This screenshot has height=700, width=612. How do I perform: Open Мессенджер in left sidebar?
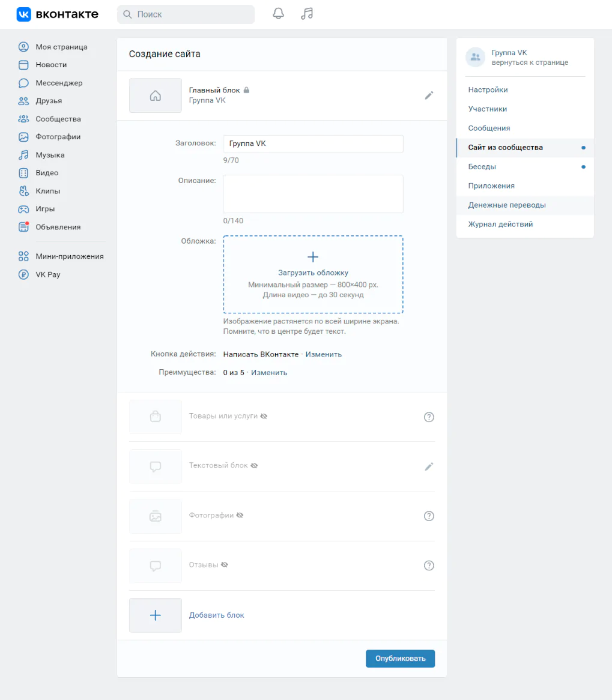[x=59, y=83]
